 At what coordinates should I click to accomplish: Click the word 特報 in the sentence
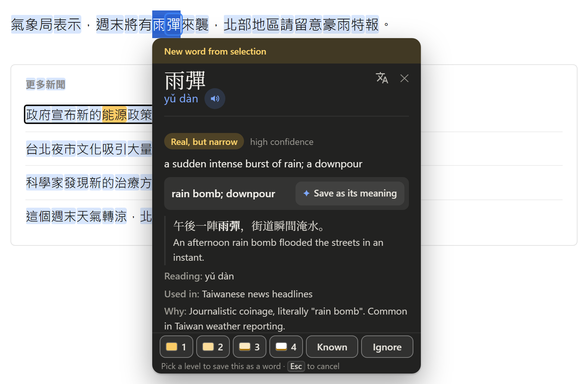365,25
